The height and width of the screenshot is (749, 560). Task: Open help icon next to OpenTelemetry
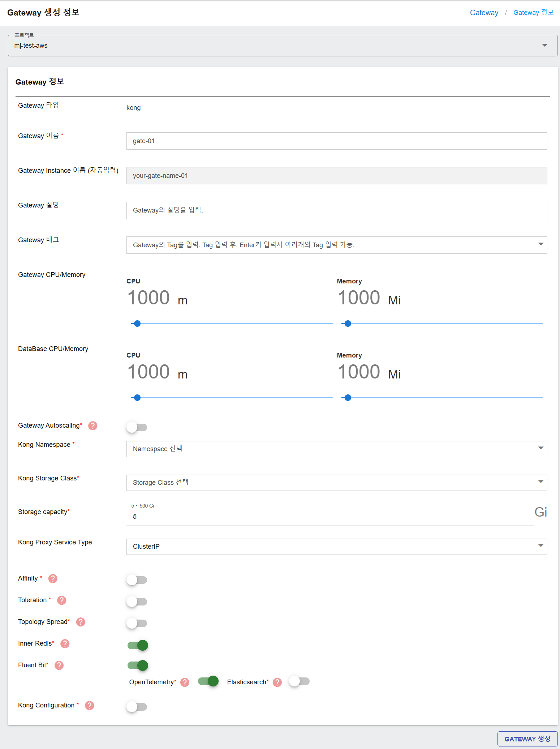(x=185, y=682)
